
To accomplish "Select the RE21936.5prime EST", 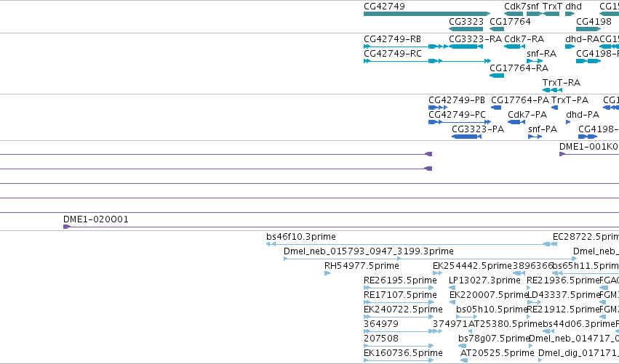I will coord(529,288).
